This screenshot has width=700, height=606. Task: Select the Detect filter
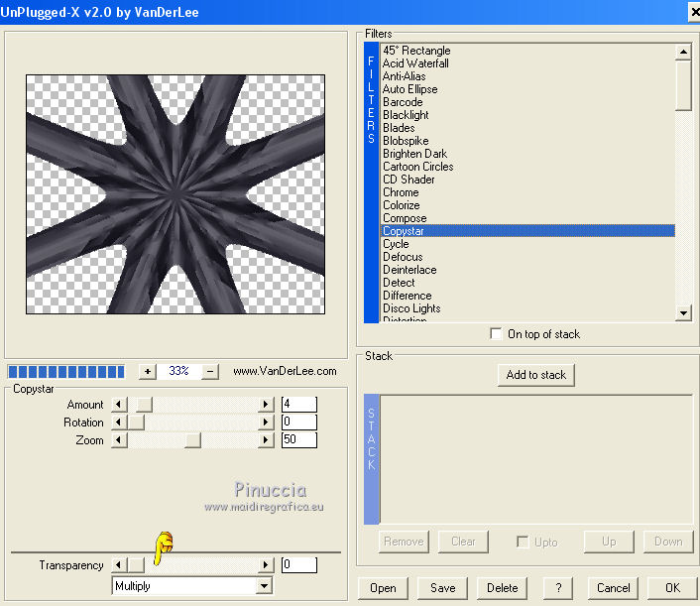tap(527, 283)
